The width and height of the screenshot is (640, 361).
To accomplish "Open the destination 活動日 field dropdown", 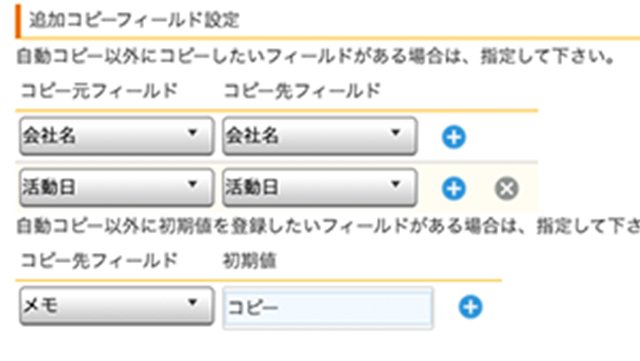I will click(320, 187).
